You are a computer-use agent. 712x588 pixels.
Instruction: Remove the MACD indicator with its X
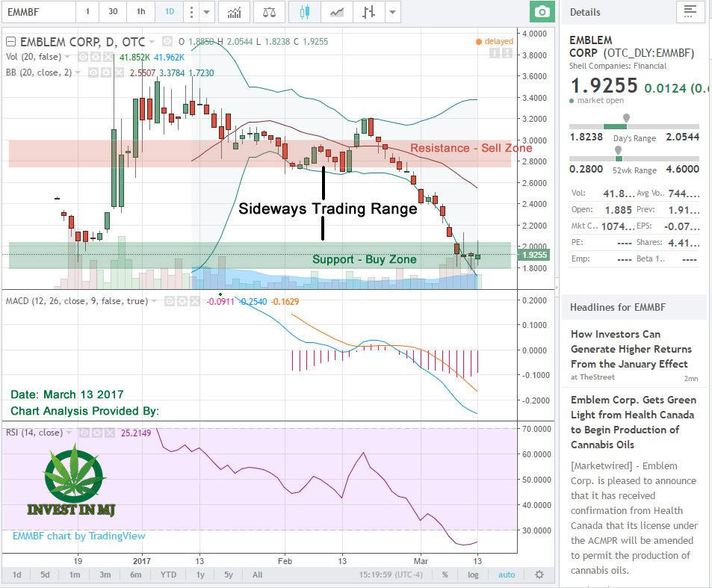pos(194,301)
